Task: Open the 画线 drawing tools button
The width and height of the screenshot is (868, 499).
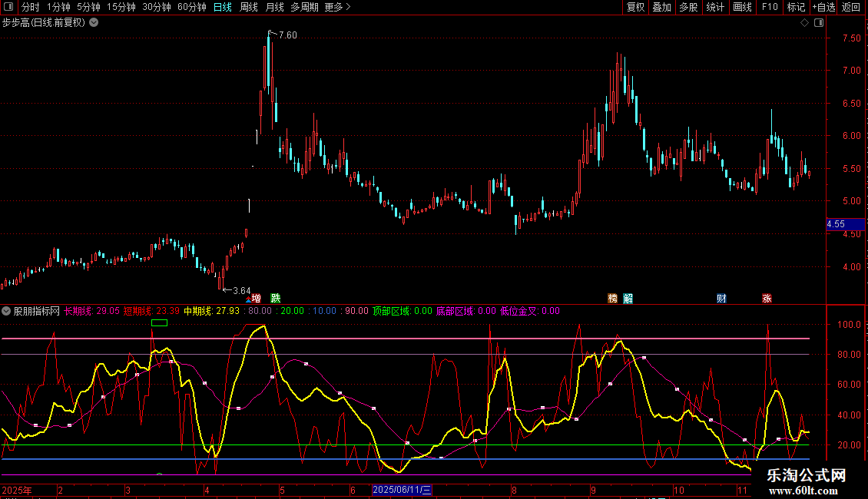Action: coord(742,7)
